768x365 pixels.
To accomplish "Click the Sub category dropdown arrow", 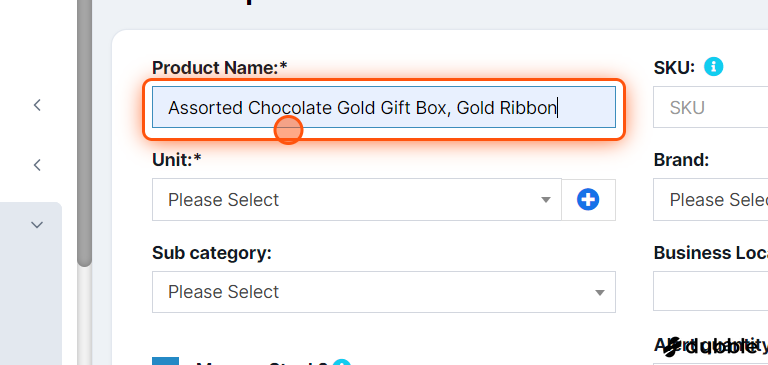I will coord(600,292).
